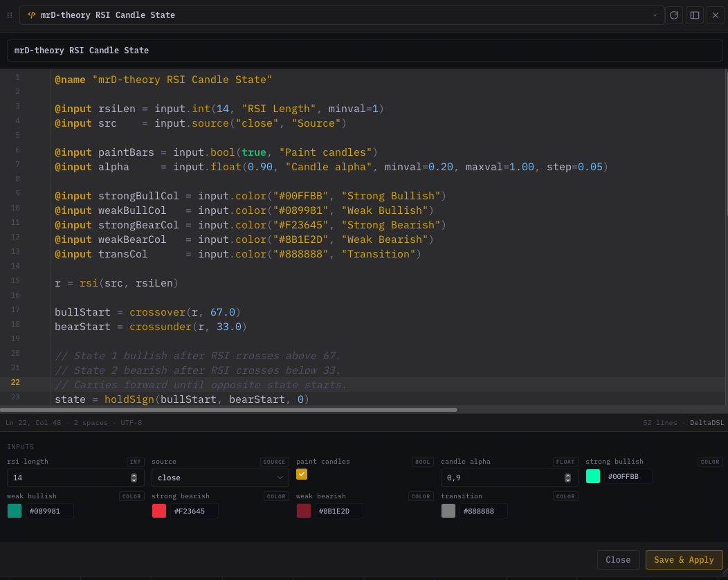Image resolution: width=728 pixels, height=580 pixels.
Task: Edit the #888888 hex color field
Action: coord(483,511)
